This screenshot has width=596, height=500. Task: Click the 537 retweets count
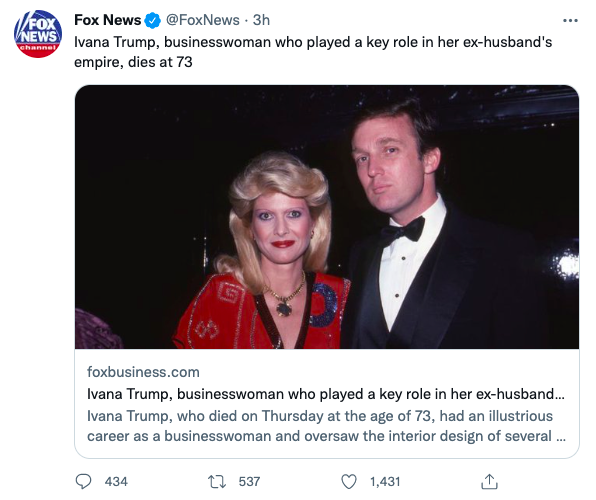(249, 482)
